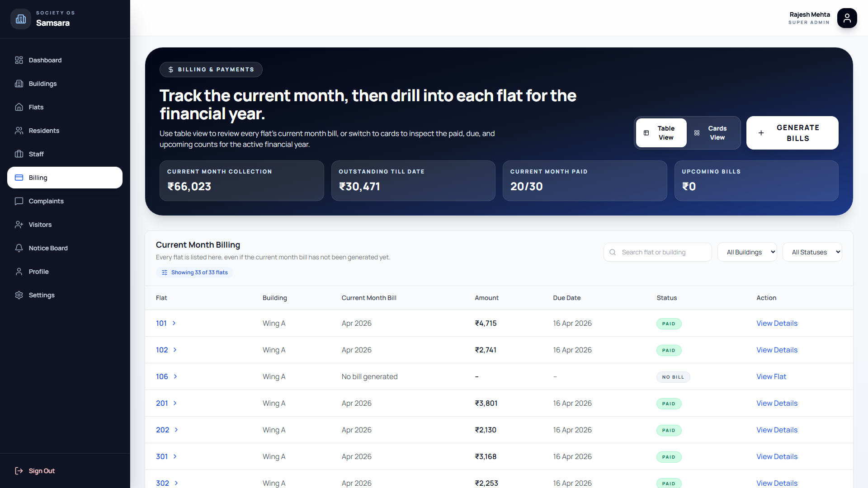
Task: Expand flat 106 row chevron
Action: (175, 376)
